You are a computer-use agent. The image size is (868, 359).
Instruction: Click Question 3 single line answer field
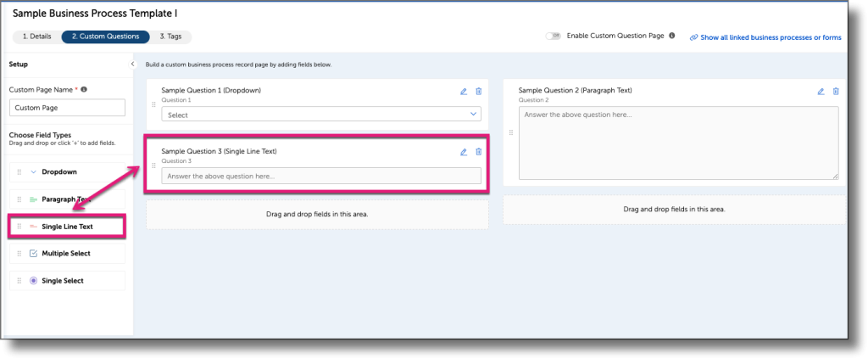tap(321, 176)
